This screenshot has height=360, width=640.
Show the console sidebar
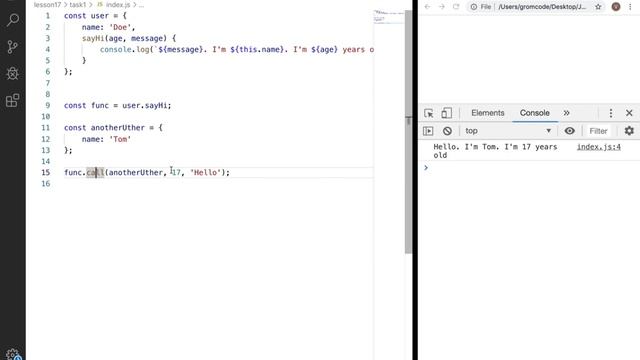[428, 131]
